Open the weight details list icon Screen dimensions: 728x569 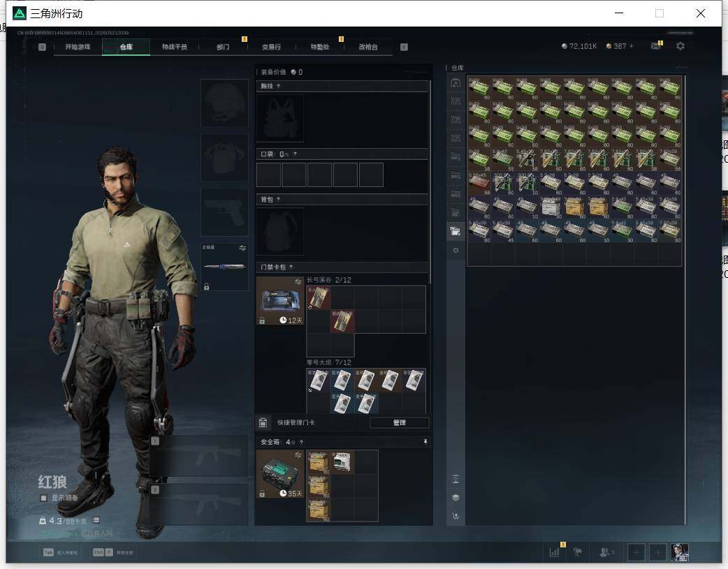pos(96,520)
